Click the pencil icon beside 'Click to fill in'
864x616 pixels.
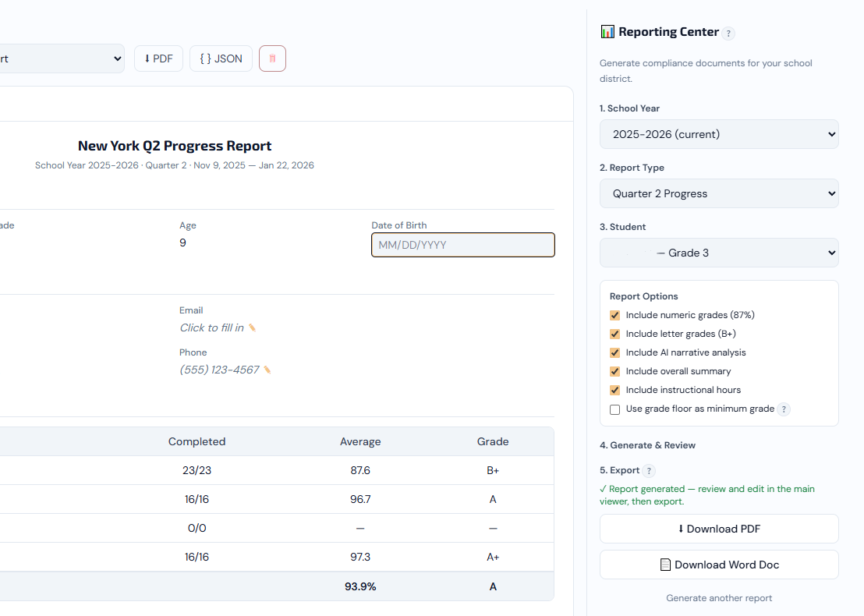(x=252, y=327)
